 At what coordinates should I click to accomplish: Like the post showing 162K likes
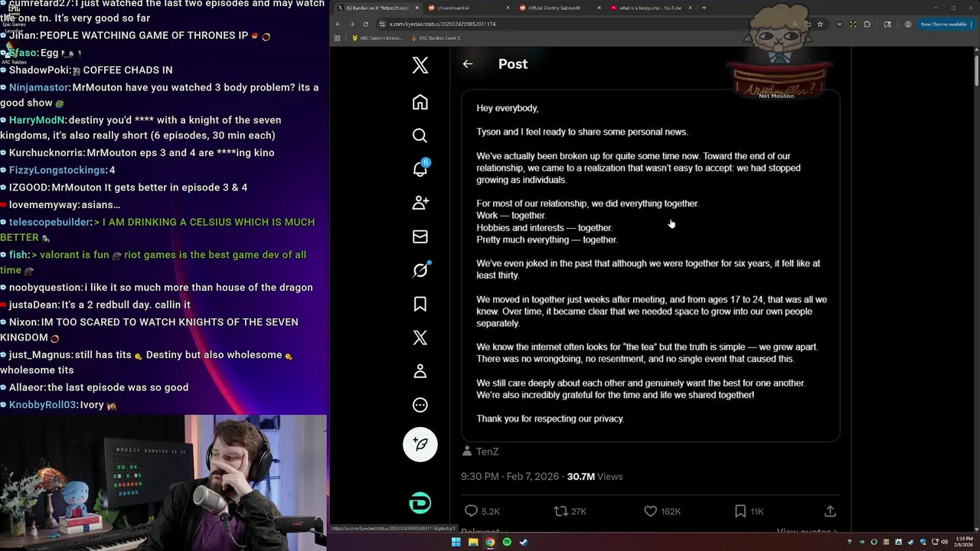click(662, 511)
